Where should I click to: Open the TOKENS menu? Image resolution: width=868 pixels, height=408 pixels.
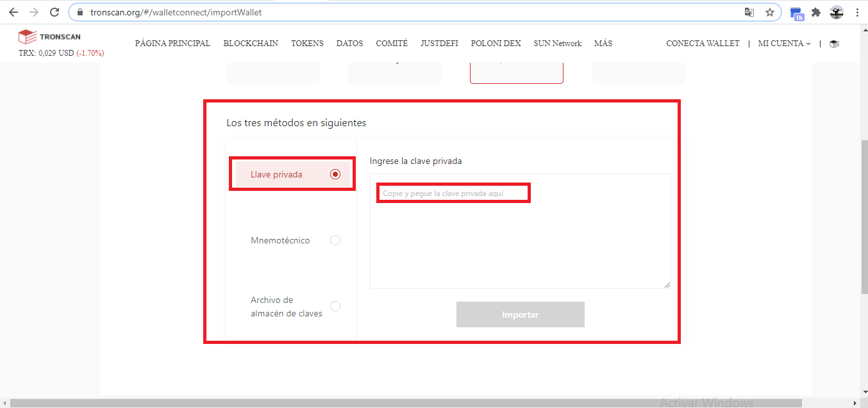(x=307, y=44)
